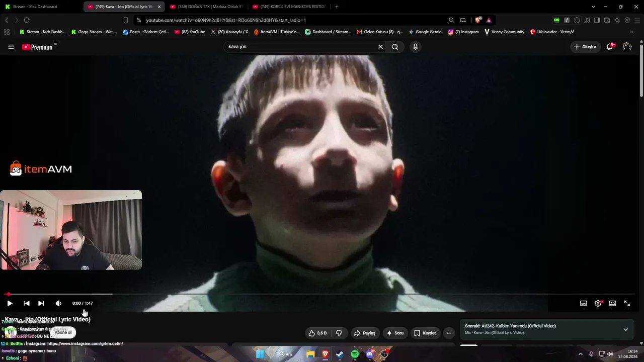The width and height of the screenshot is (644, 362).
Task: Open video player settings gear
Action: (598, 303)
